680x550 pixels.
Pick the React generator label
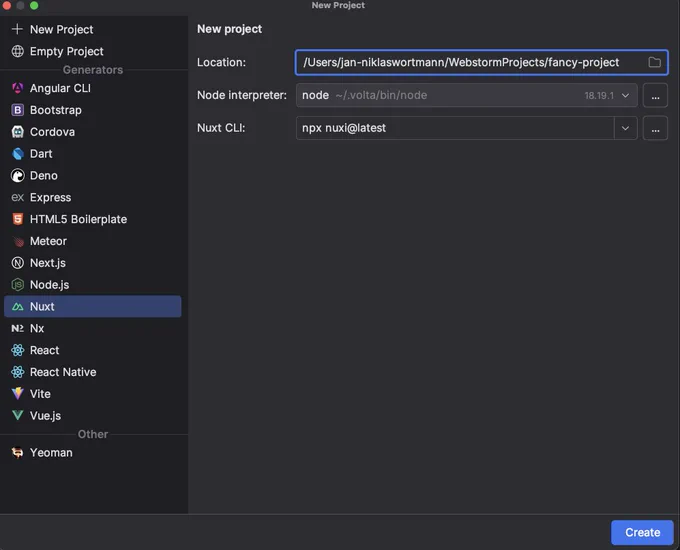[x=44, y=350]
